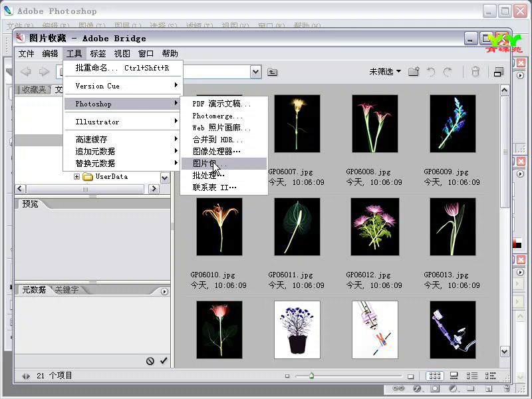Click the Forward navigation arrow in Bridge
532x399 pixels.
coord(44,72)
